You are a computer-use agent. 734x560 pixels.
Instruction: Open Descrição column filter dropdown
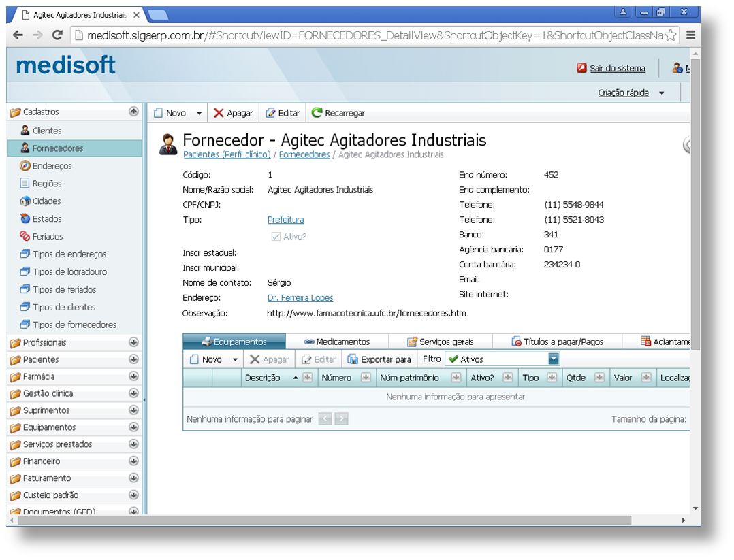308,378
